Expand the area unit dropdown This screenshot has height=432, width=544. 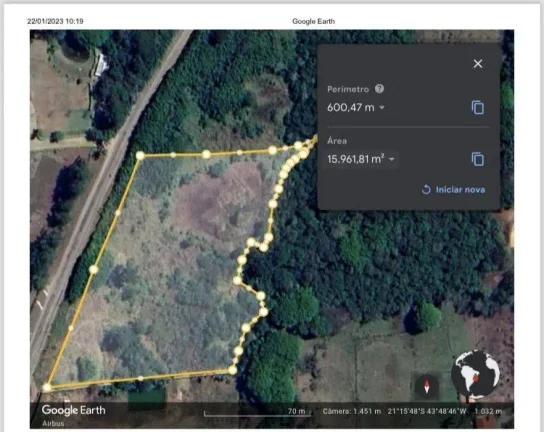392,159
